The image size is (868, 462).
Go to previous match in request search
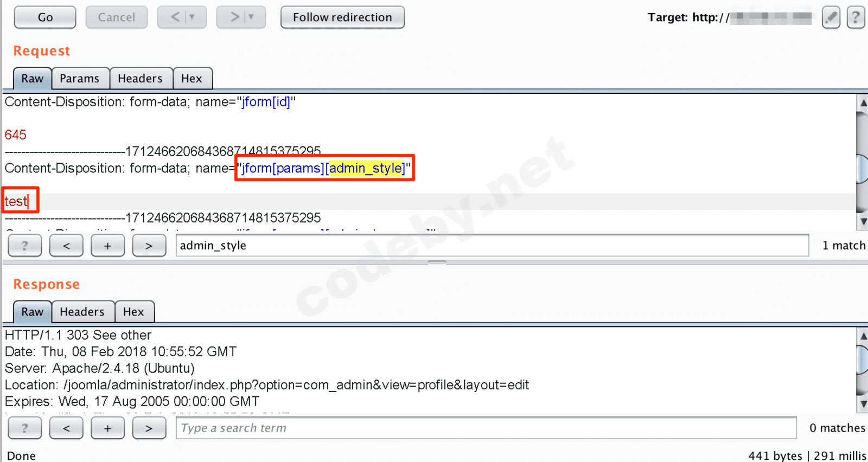(x=66, y=246)
